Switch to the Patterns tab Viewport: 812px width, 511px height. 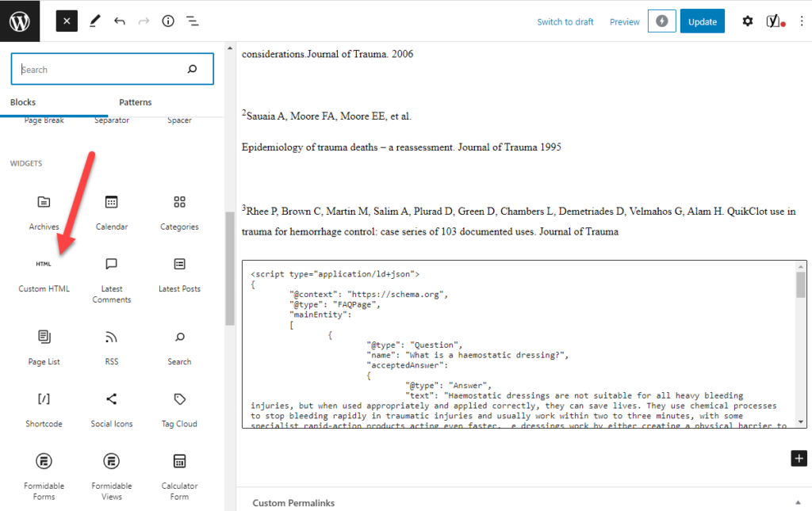tap(136, 102)
